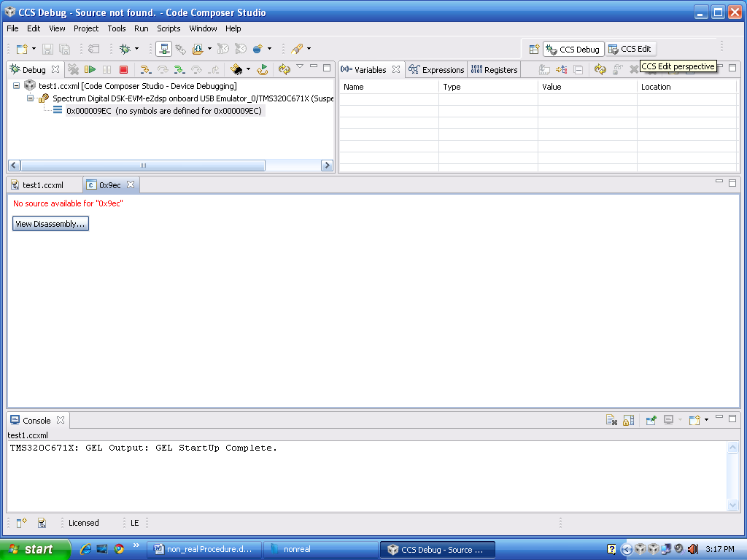This screenshot has width=747, height=560.
Task: Click the non_real Procedure taskbar button
Action: 204,550
